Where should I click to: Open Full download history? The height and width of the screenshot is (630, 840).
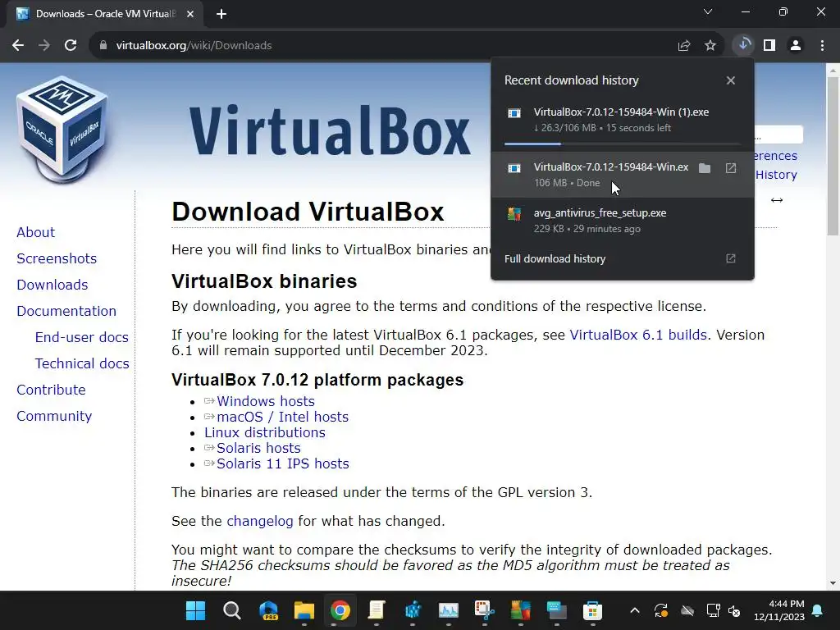coord(623,258)
